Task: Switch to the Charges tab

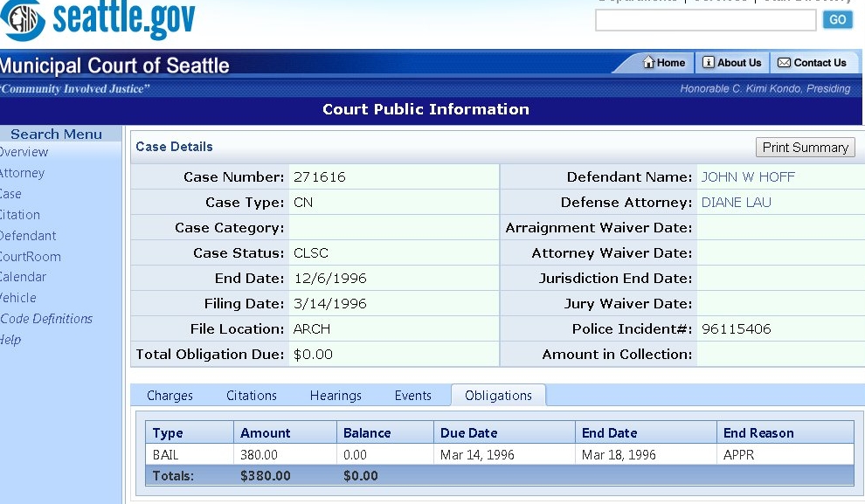Action: click(170, 396)
